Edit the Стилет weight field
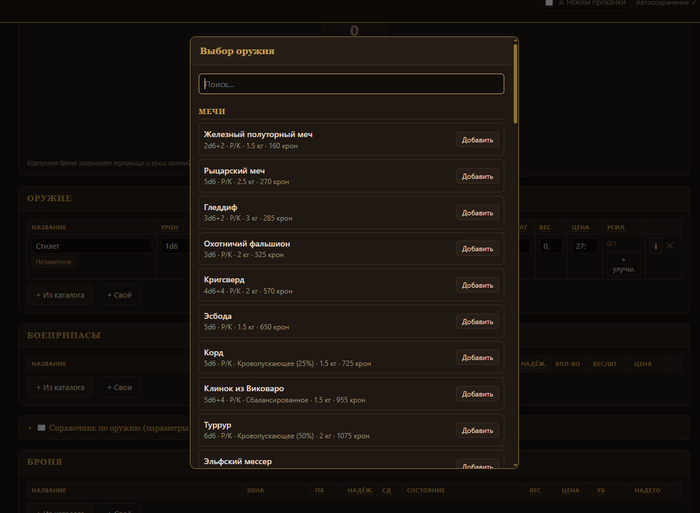700x513 pixels. 551,246
